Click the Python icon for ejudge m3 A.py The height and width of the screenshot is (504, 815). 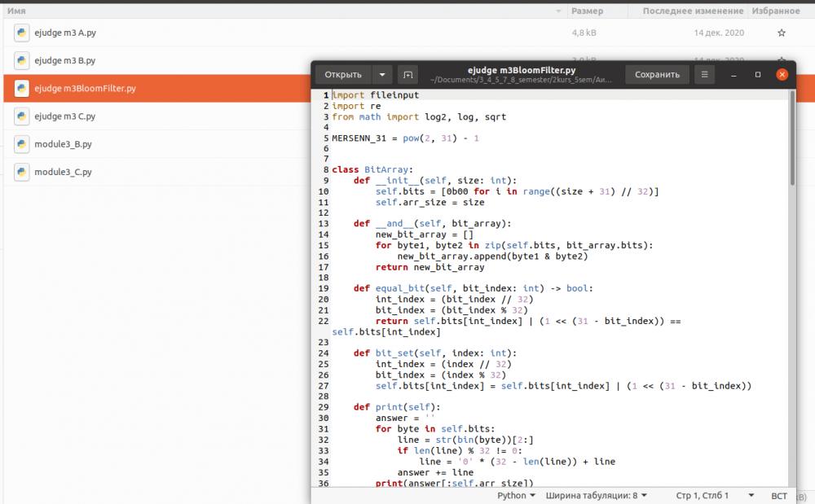21,33
